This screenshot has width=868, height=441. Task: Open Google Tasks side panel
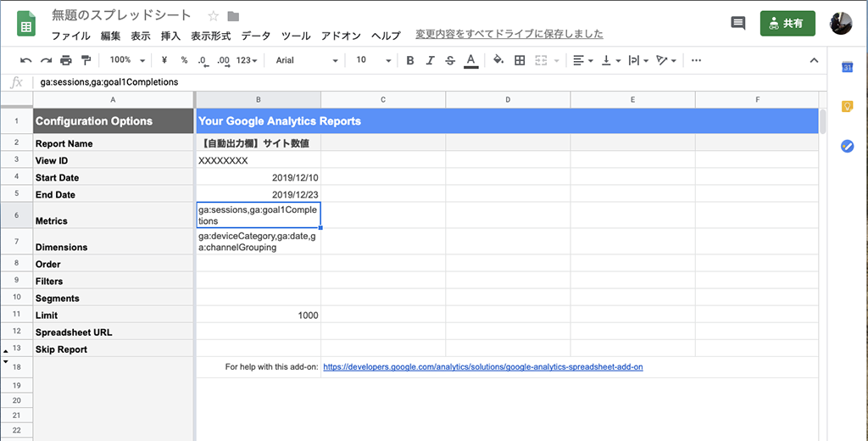click(x=847, y=146)
